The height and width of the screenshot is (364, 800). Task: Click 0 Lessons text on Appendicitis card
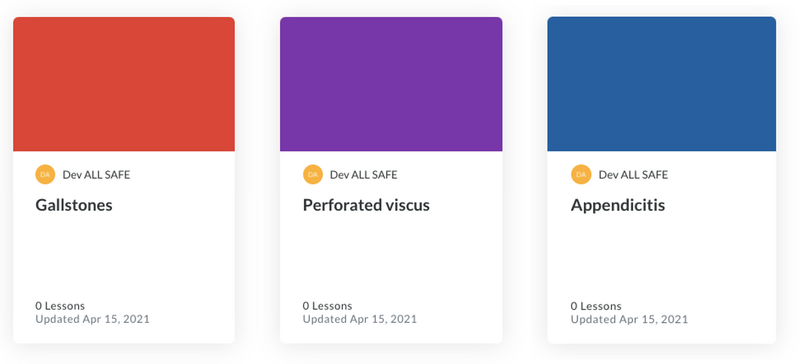coord(596,306)
